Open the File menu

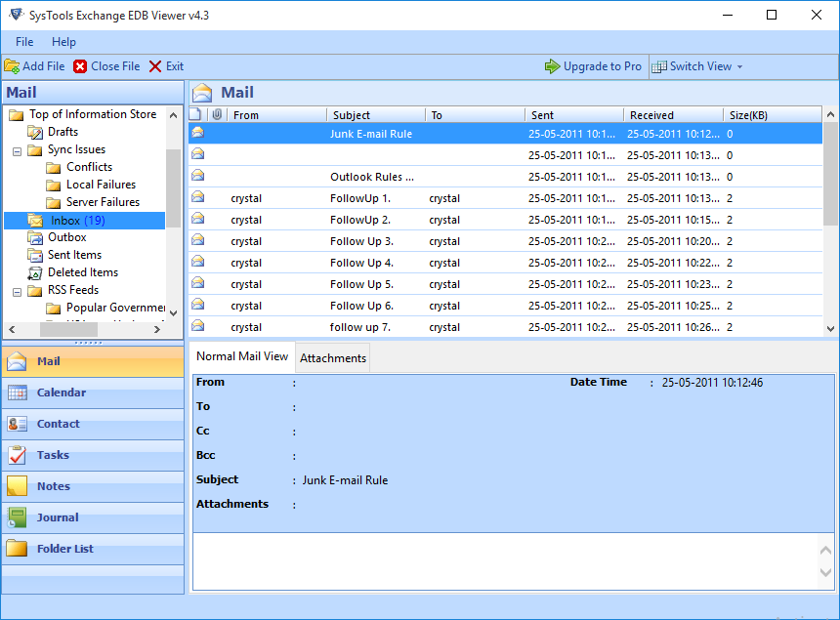click(x=24, y=42)
